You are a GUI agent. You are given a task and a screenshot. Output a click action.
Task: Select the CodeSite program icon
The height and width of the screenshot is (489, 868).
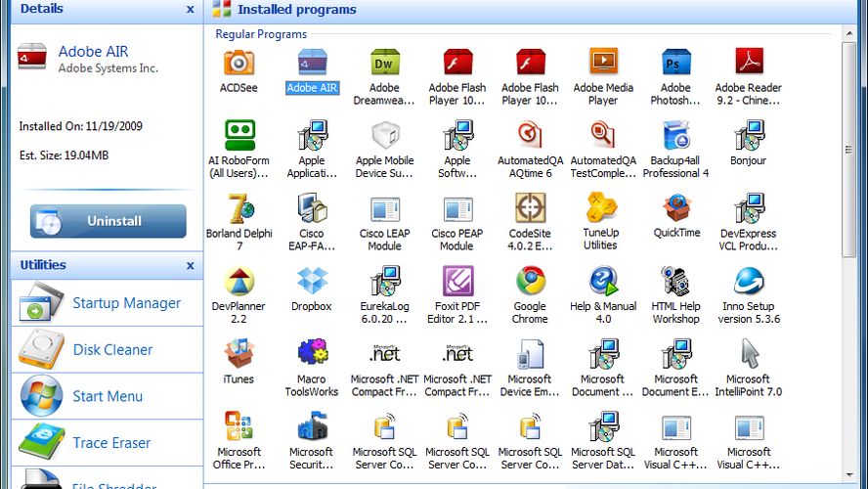pyautogui.click(x=531, y=207)
